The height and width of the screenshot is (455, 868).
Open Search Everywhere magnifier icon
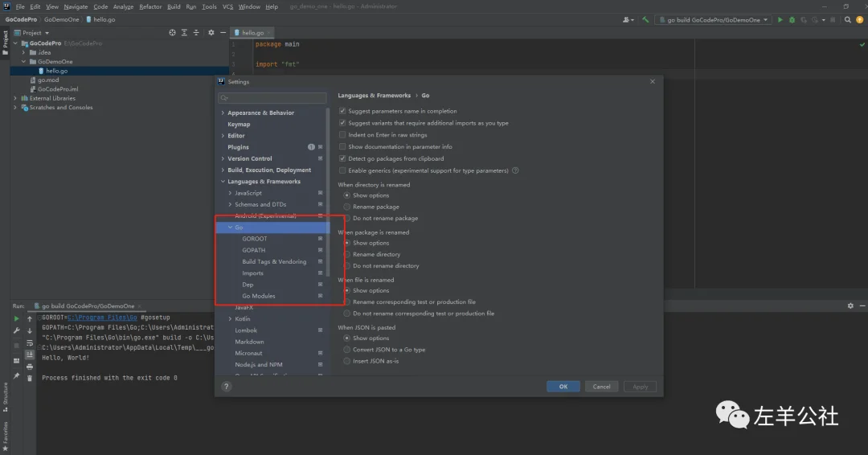tap(848, 20)
